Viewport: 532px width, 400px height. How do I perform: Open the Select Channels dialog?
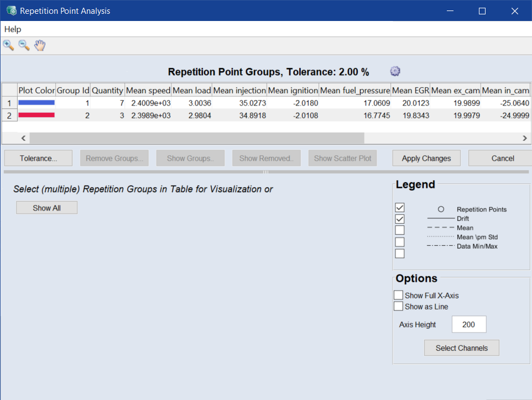coord(462,348)
